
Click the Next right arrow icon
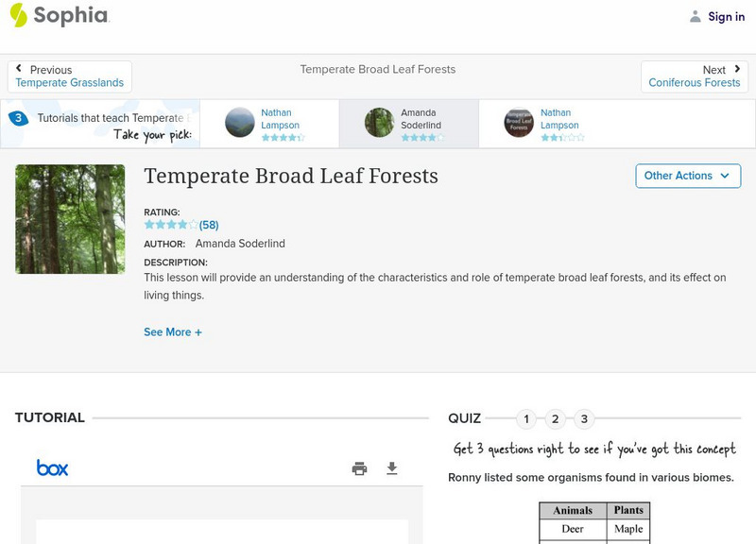(737, 69)
